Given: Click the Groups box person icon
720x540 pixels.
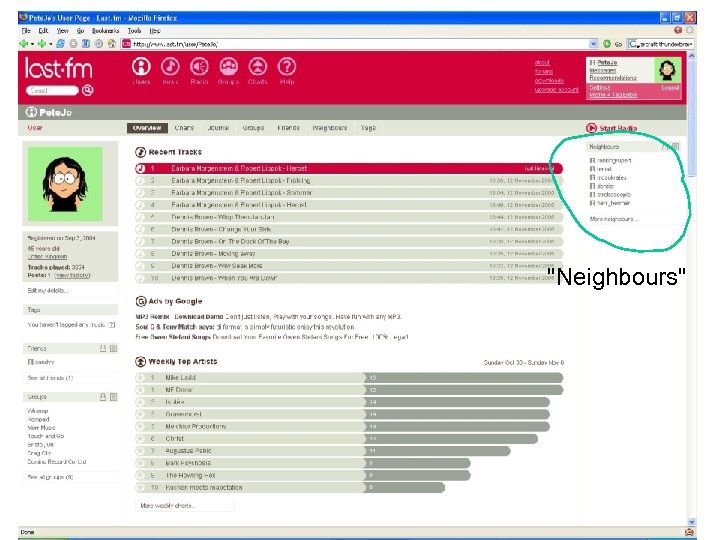Looking at the screenshot, I should click(103, 397).
